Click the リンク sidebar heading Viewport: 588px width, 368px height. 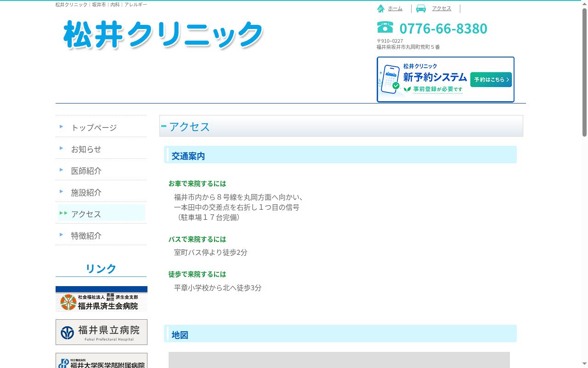(101, 268)
